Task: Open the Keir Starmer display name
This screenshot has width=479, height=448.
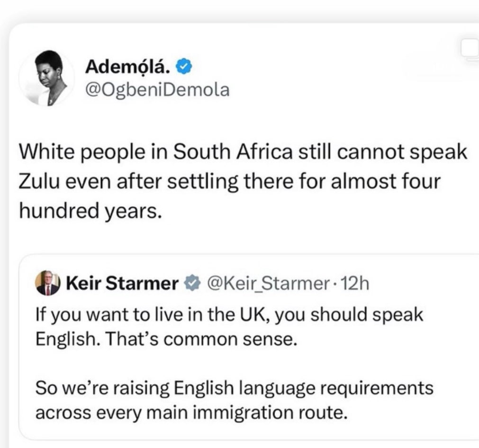Action: click(x=122, y=284)
